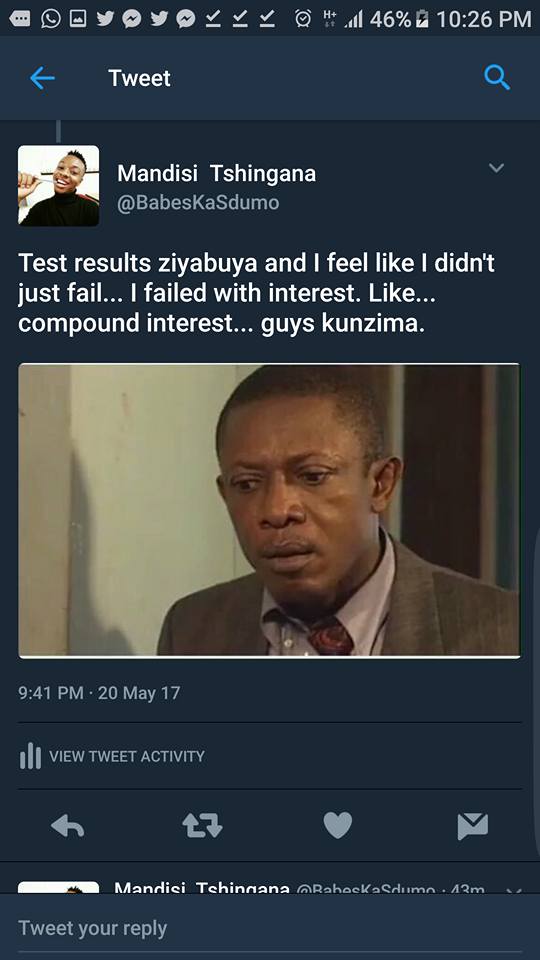This screenshot has height=960, width=540.
Task: Enlarge the attached meme image
Action: pyautogui.click(x=269, y=511)
